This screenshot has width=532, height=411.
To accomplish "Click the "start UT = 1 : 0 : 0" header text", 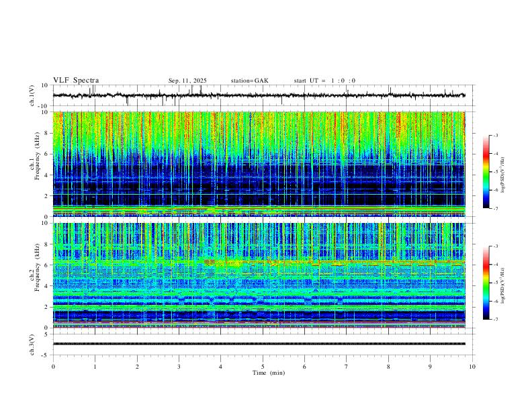I will click(x=324, y=81).
